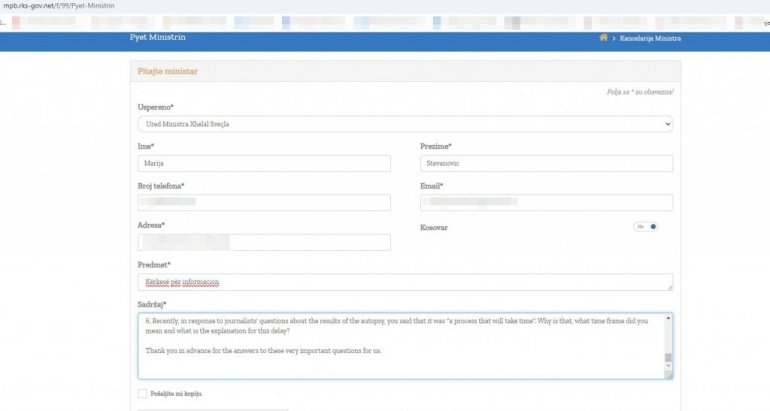Toggle the Kosovar switch
Screen dimensions: 770x411
[646, 227]
